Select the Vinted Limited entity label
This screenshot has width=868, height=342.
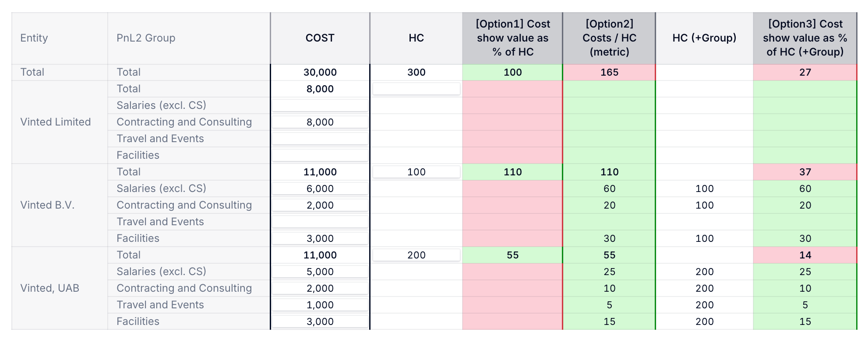[56, 122]
